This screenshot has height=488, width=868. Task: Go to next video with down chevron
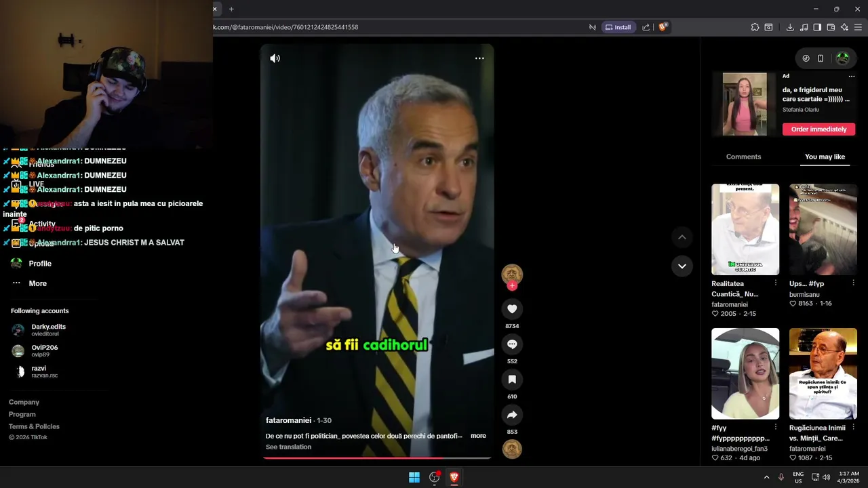click(x=682, y=266)
